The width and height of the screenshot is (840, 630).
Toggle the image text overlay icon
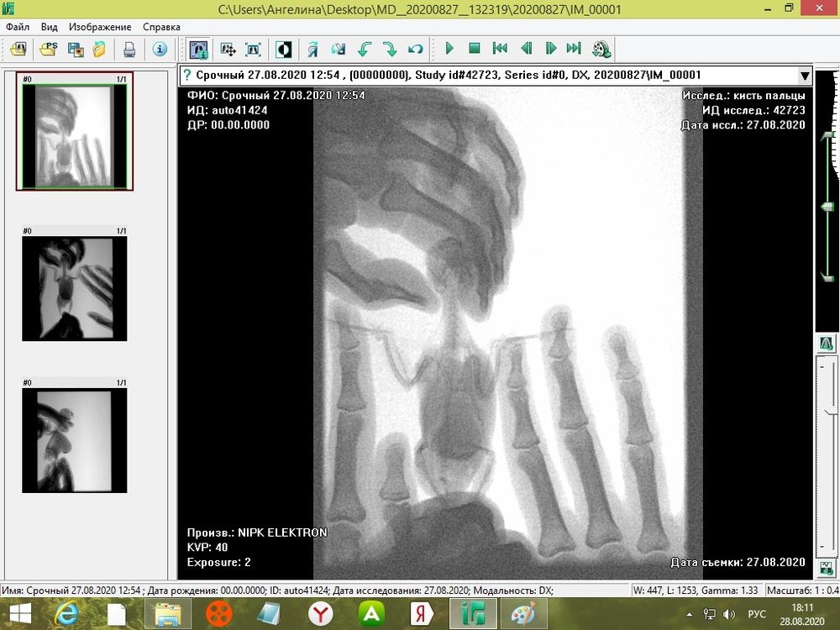[198, 50]
